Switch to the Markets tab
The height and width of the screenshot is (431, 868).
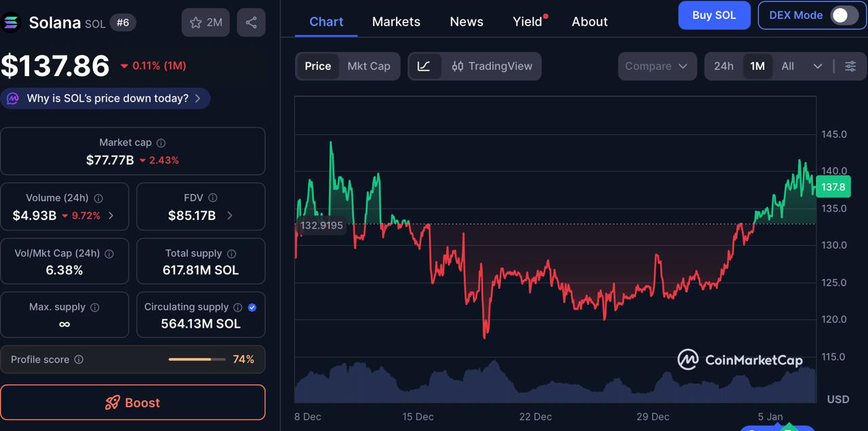[x=396, y=21]
